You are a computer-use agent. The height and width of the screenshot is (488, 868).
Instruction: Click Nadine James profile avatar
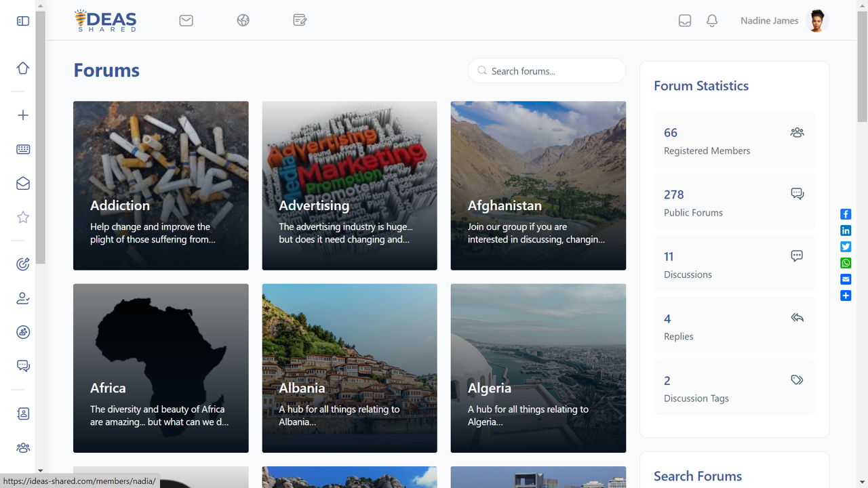tap(817, 20)
